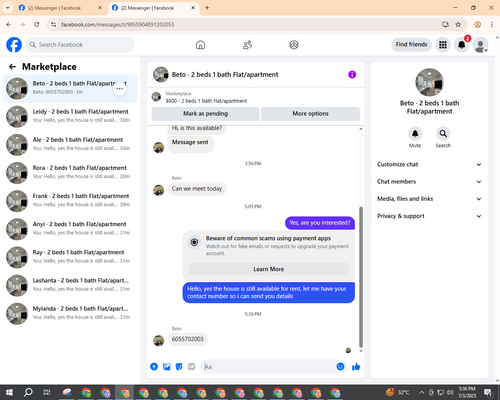Open Chrome three-dot menu
The height and width of the screenshot is (400, 500).
pyautogui.click(x=492, y=24)
